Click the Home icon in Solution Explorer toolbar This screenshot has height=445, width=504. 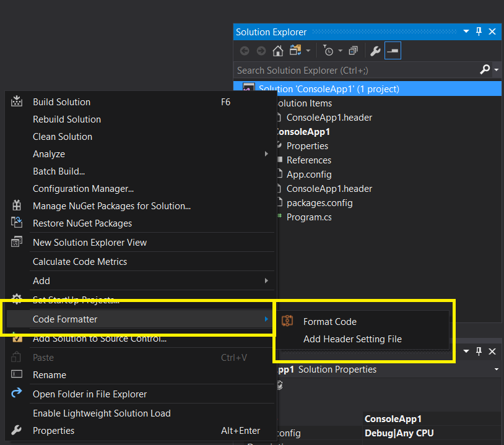pos(277,51)
